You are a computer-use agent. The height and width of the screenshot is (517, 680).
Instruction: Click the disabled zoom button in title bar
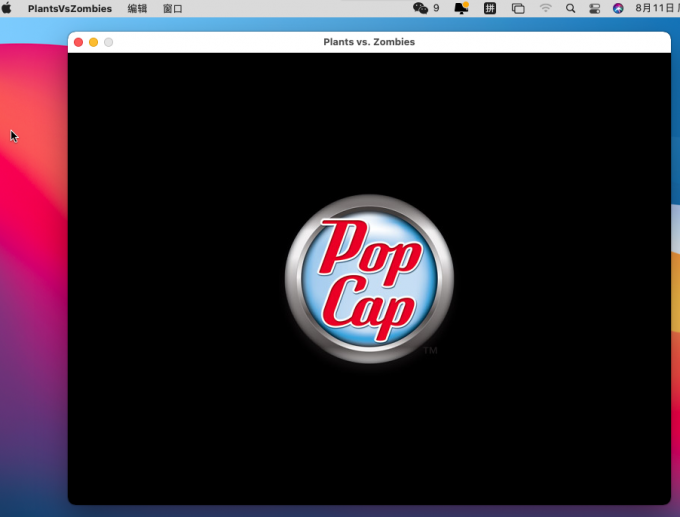[109, 42]
